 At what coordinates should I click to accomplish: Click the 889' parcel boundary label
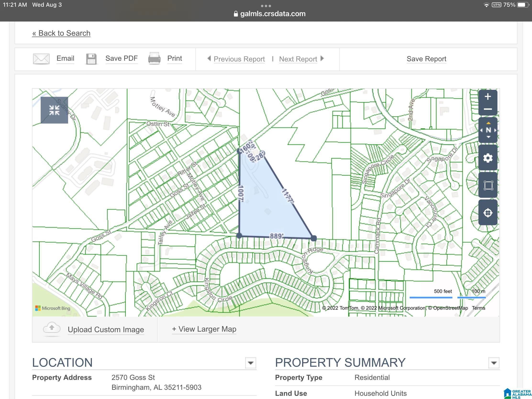point(277,236)
